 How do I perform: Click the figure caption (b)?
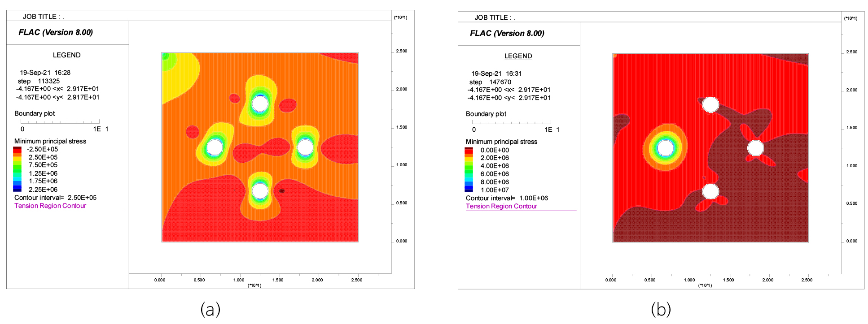coord(661,310)
